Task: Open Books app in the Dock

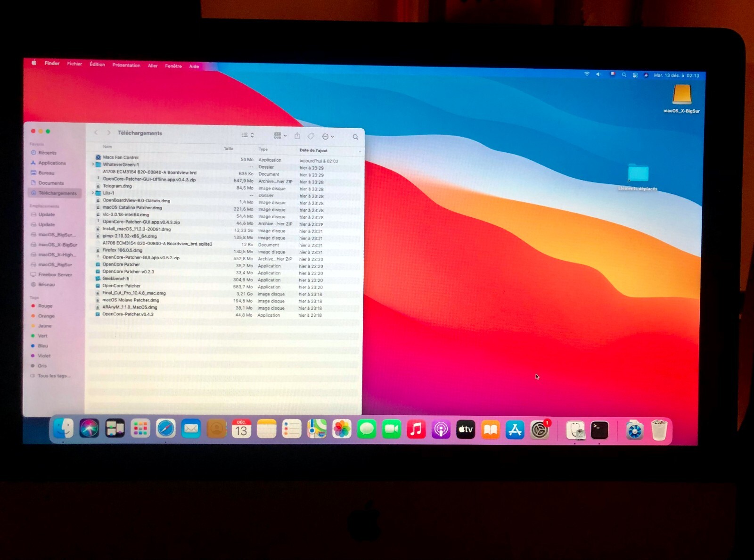Action: (x=491, y=430)
